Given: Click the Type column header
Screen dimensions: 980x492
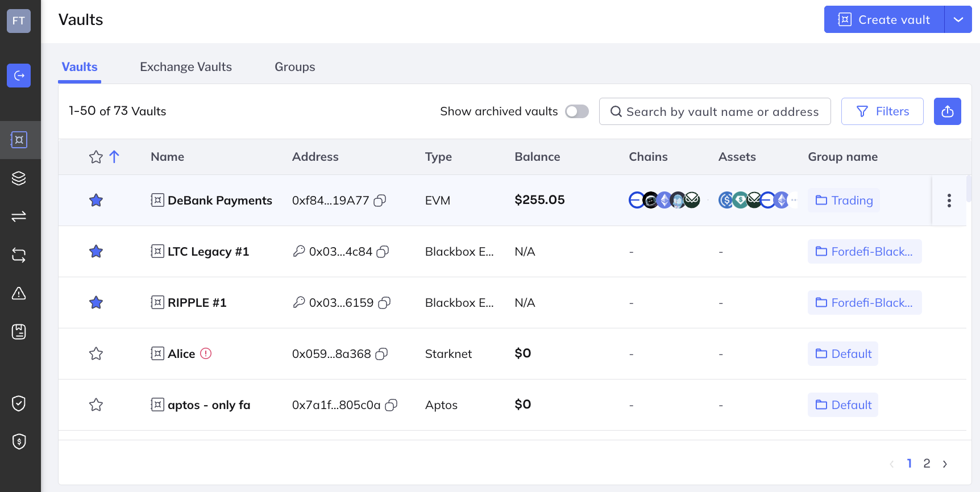Looking at the screenshot, I should pyautogui.click(x=438, y=157).
